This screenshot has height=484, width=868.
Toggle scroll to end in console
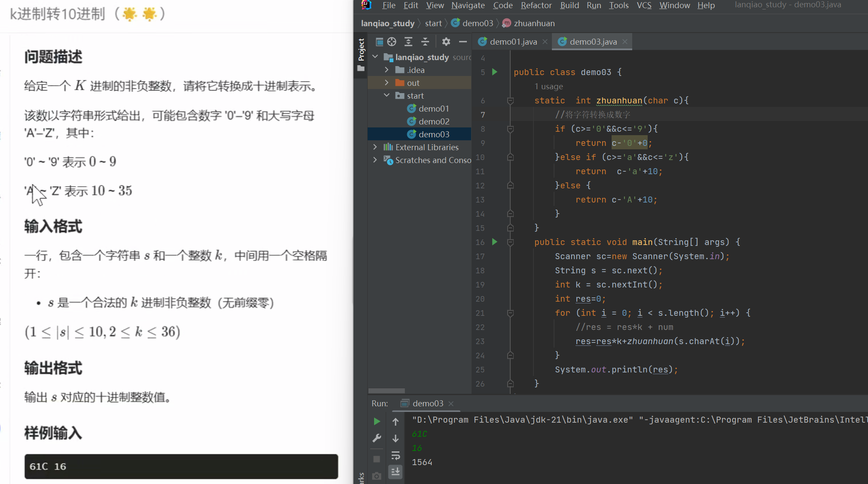396,472
